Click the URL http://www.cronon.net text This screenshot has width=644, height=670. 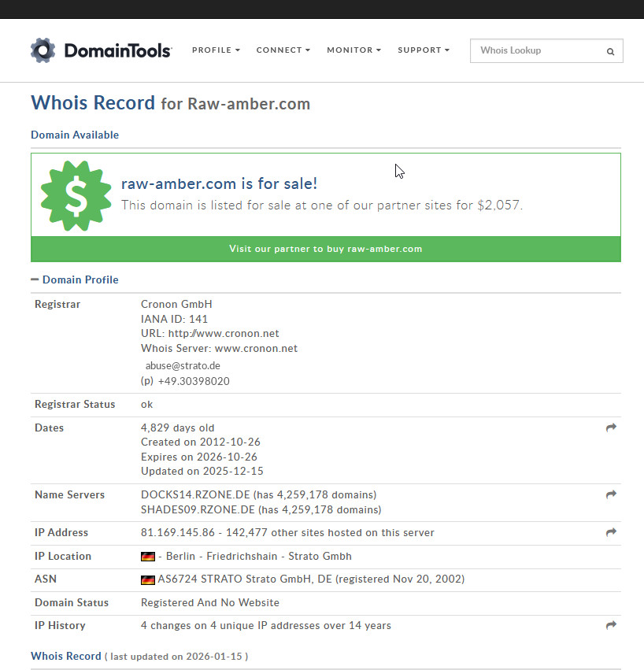[210, 333]
